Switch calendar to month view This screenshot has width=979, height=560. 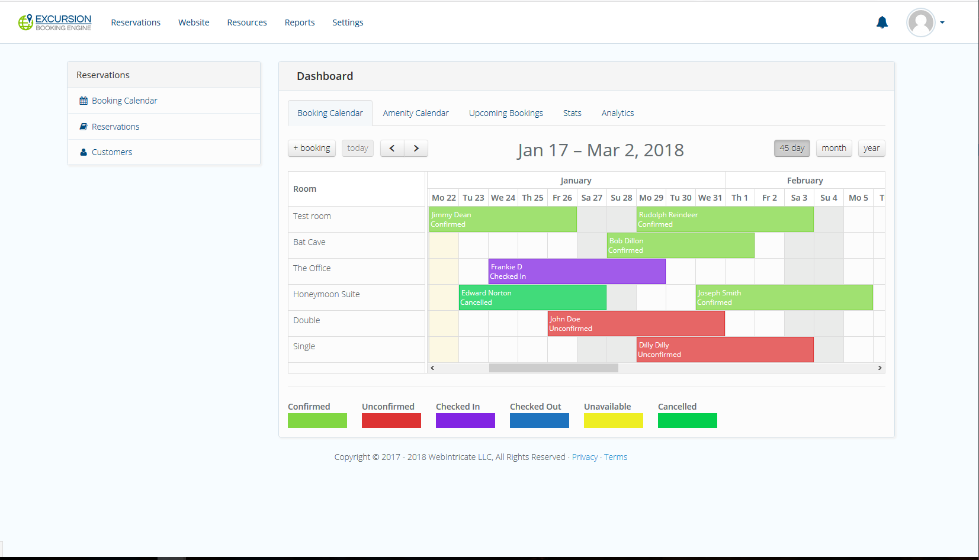833,148
